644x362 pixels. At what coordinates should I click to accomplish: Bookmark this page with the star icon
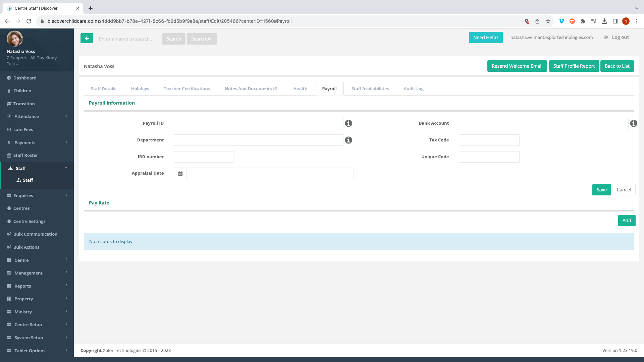click(548, 21)
